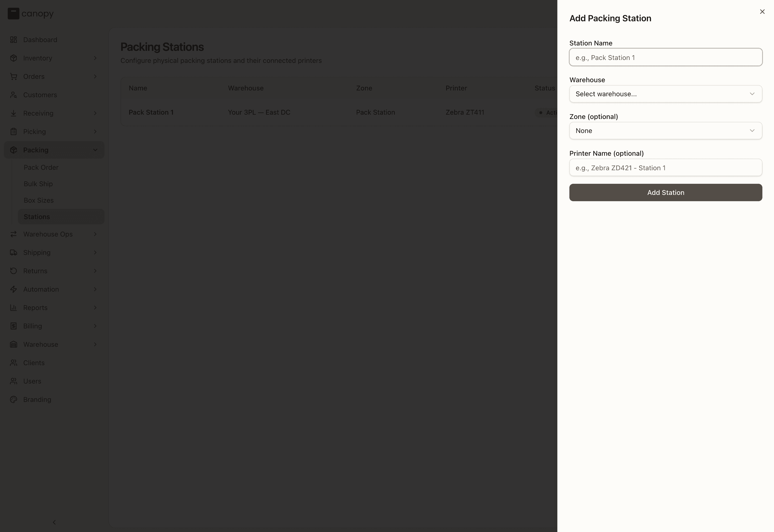The height and width of the screenshot is (532, 774).
Task: Click the Warehouse Ops swap-arrows icon
Action: tap(13, 234)
